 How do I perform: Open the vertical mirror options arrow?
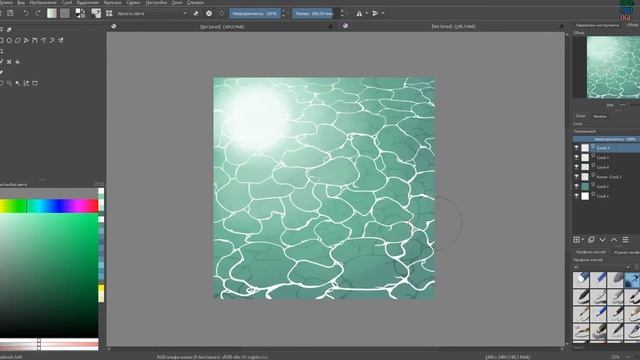tap(383, 13)
